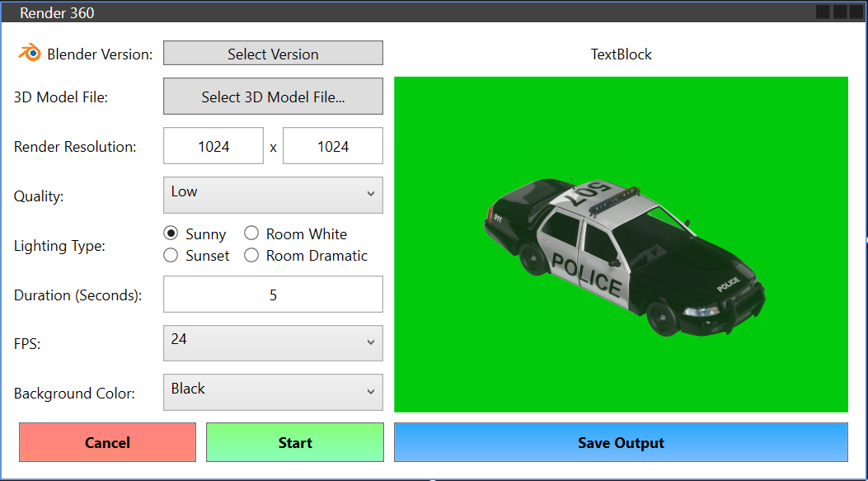Screen dimensions: 868x481
Task: Open the Select 3D Model File dialog
Action: 273,97
